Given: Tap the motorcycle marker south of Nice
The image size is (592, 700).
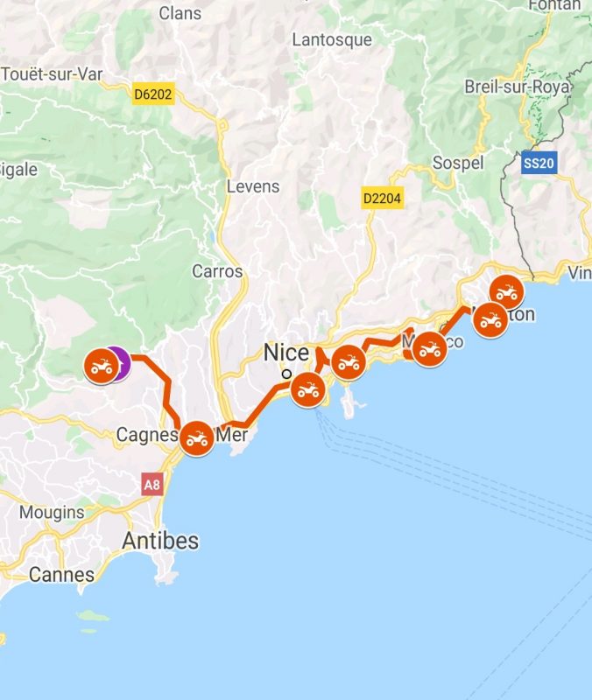Looking at the screenshot, I should pyautogui.click(x=308, y=390).
